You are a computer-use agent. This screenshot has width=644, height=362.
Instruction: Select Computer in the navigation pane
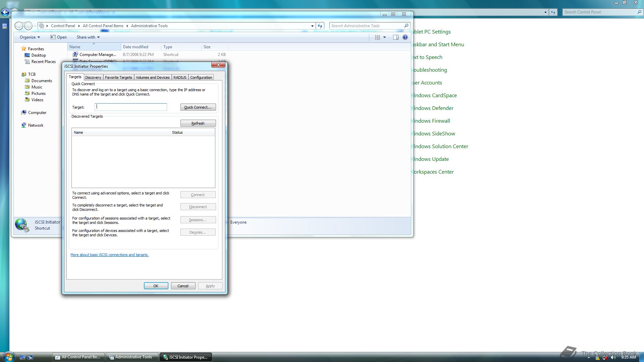coord(34,113)
